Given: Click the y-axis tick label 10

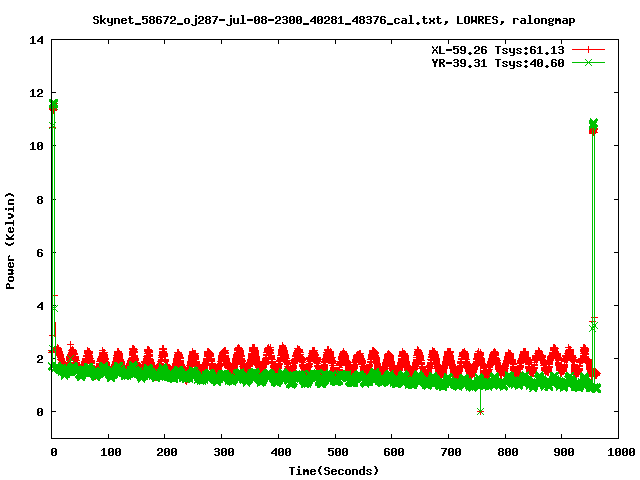Looking at the screenshot, I should (x=36, y=146).
